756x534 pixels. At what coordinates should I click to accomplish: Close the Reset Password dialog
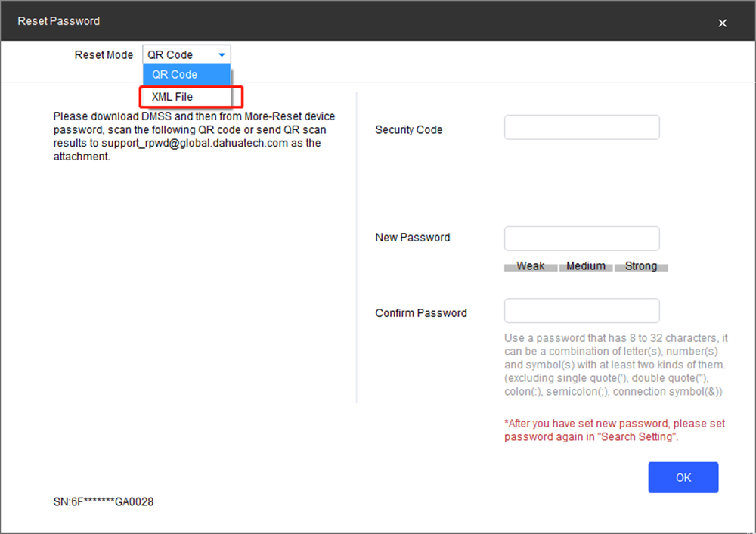[x=722, y=23]
